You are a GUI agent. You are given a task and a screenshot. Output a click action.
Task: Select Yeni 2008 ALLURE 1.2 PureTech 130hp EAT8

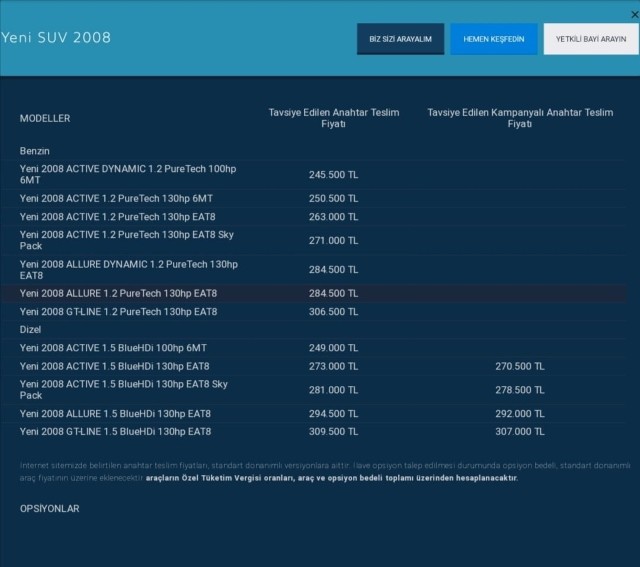point(118,294)
